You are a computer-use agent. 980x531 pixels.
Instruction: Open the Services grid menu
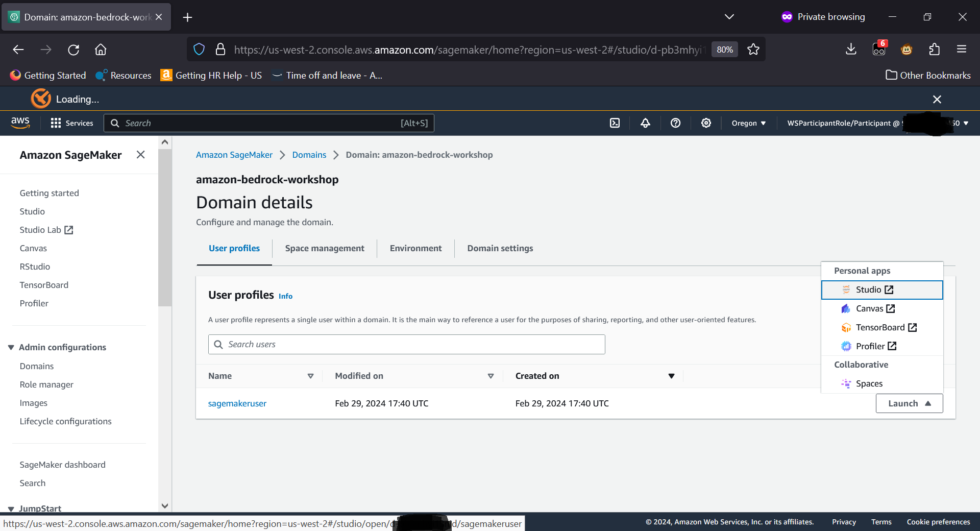pyautogui.click(x=72, y=123)
